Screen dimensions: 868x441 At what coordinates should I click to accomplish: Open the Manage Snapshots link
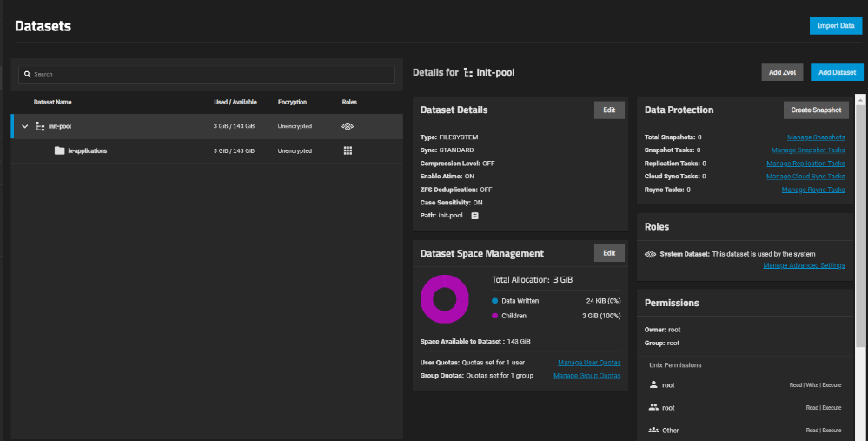[816, 137]
